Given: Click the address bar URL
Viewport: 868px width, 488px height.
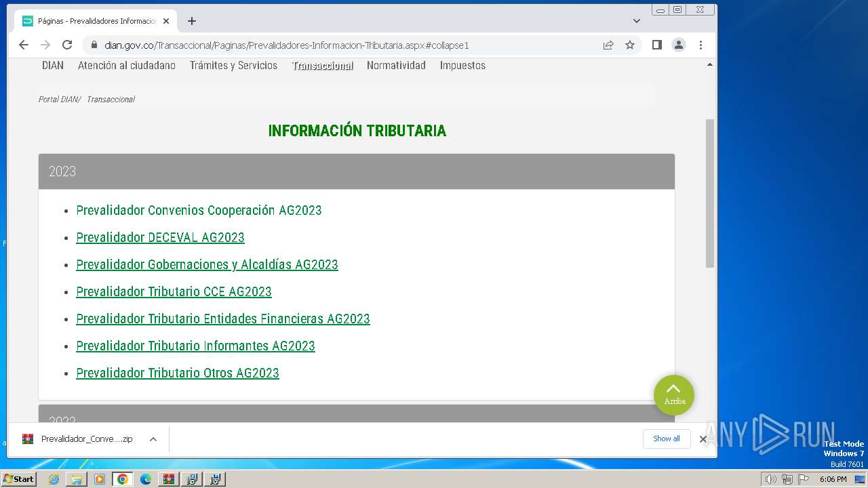Looking at the screenshot, I should [x=287, y=45].
